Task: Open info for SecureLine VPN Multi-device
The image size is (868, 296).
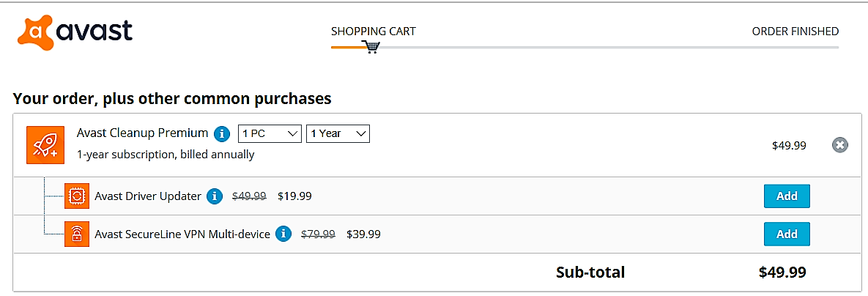Action: [x=283, y=234]
